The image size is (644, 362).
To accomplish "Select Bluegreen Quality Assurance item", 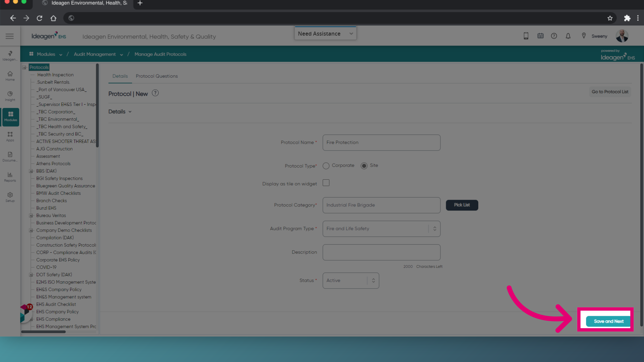I will tap(65, 186).
